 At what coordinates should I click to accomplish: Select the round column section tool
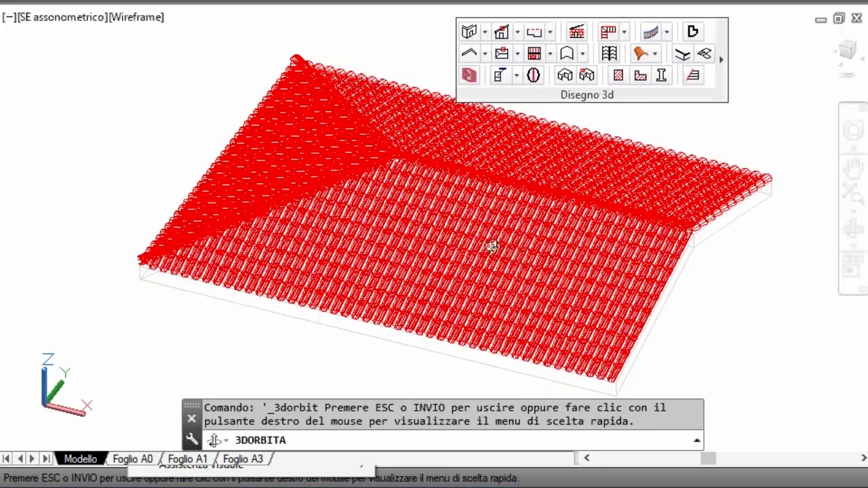[534, 75]
